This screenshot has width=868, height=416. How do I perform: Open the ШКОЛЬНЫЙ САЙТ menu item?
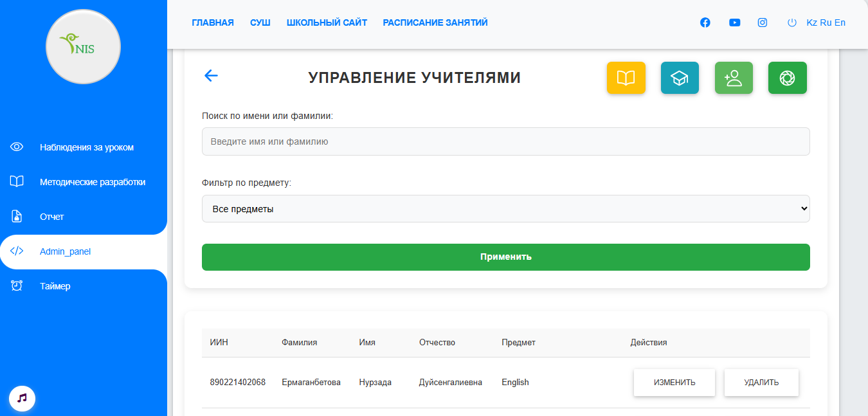tap(327, 22)
